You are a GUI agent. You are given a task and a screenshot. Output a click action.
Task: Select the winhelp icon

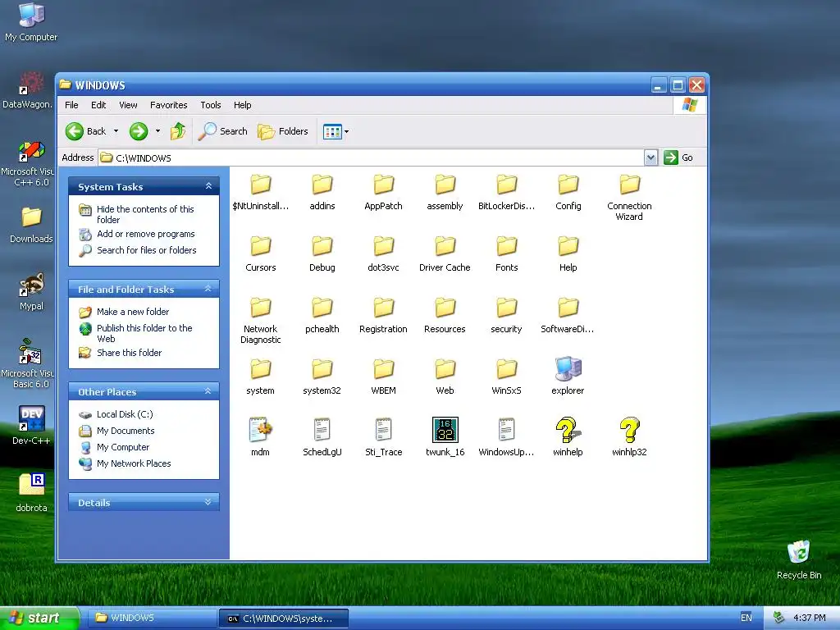click(x=568, y=437)
